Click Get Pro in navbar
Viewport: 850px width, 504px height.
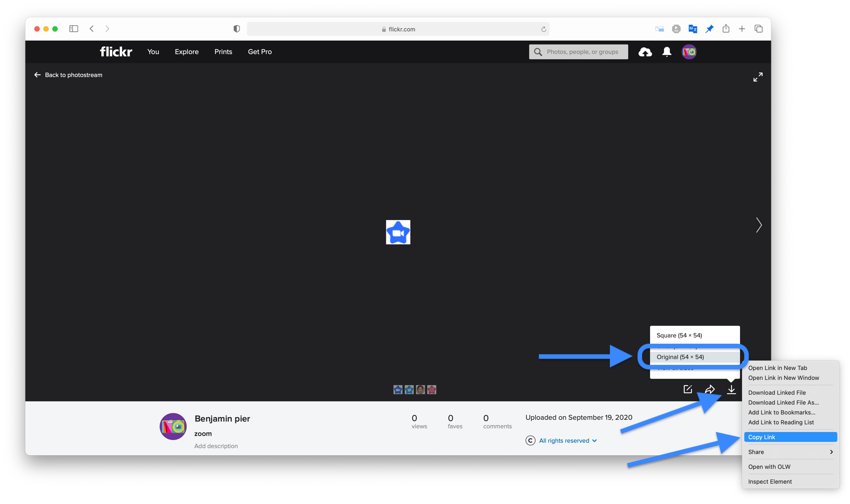[260, 52]
